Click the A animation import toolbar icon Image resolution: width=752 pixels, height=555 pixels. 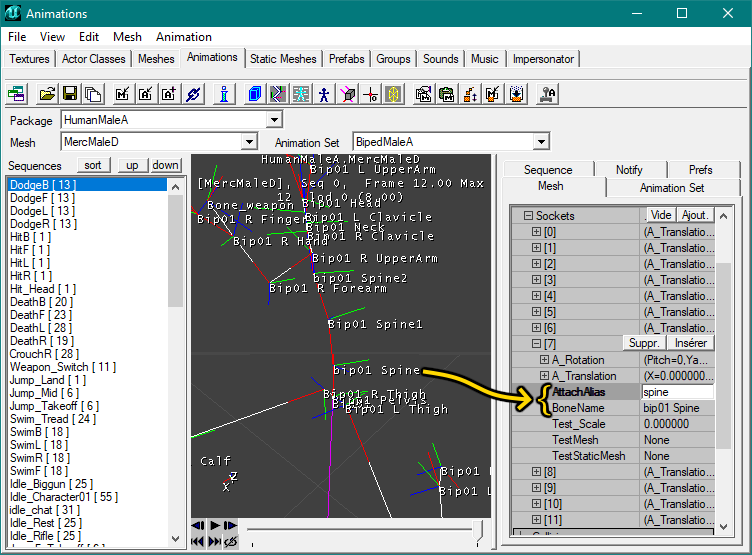[146, 94]
